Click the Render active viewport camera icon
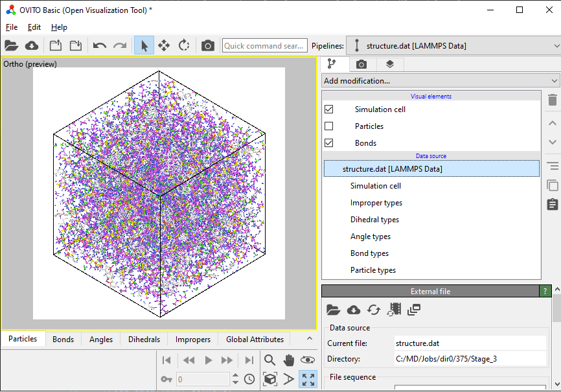This screenshot has height=392, width=561. pos(207,45)
